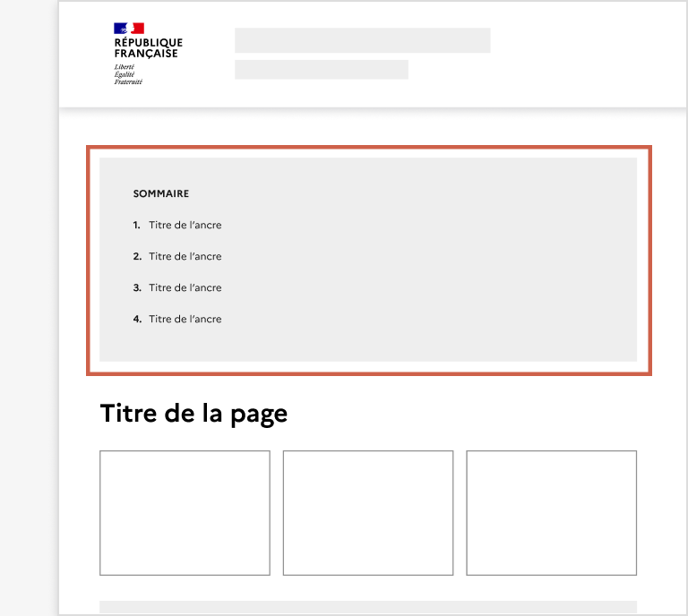Viewport: 688px width, 616px height.
Task: Select the last empty card under the page title
Action: click(551, 512)
